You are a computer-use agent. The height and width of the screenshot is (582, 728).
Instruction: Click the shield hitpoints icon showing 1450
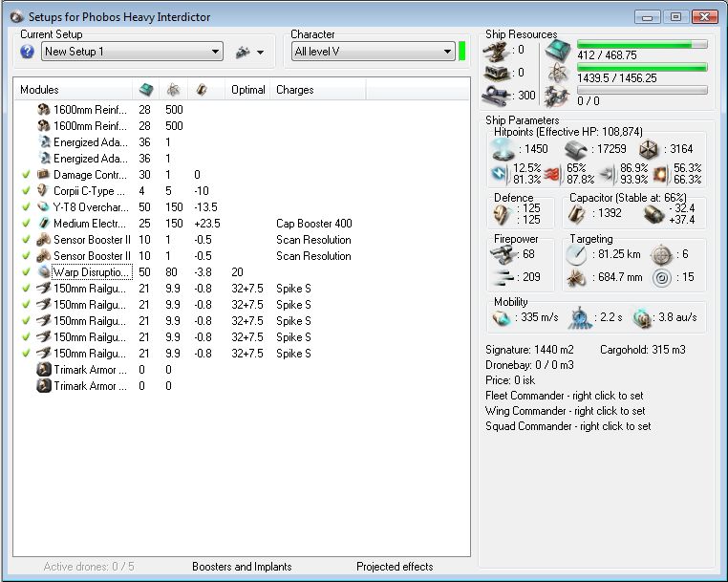503,150
